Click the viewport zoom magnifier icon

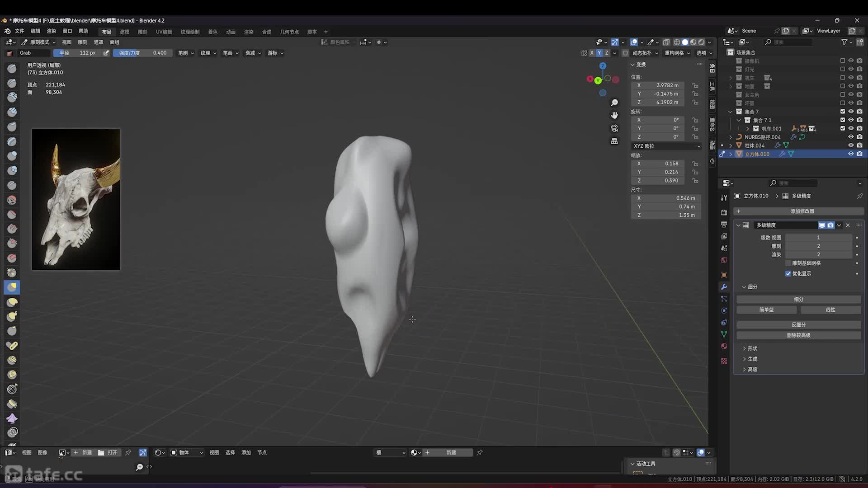(x=614, y=103)
